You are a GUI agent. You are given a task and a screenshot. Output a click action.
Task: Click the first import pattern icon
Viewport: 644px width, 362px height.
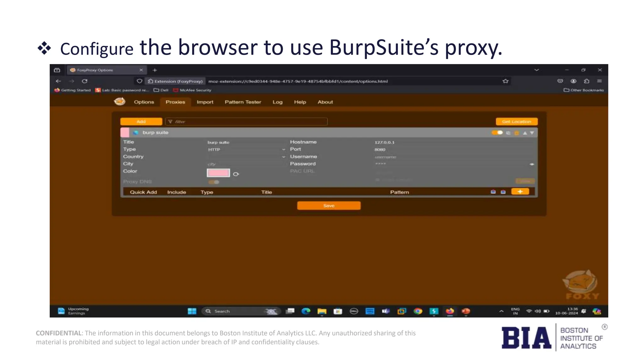[x=493, y=192]
